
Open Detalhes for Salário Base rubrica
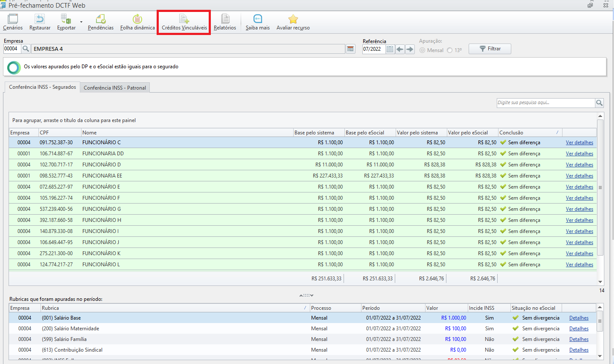coord(579,318)
